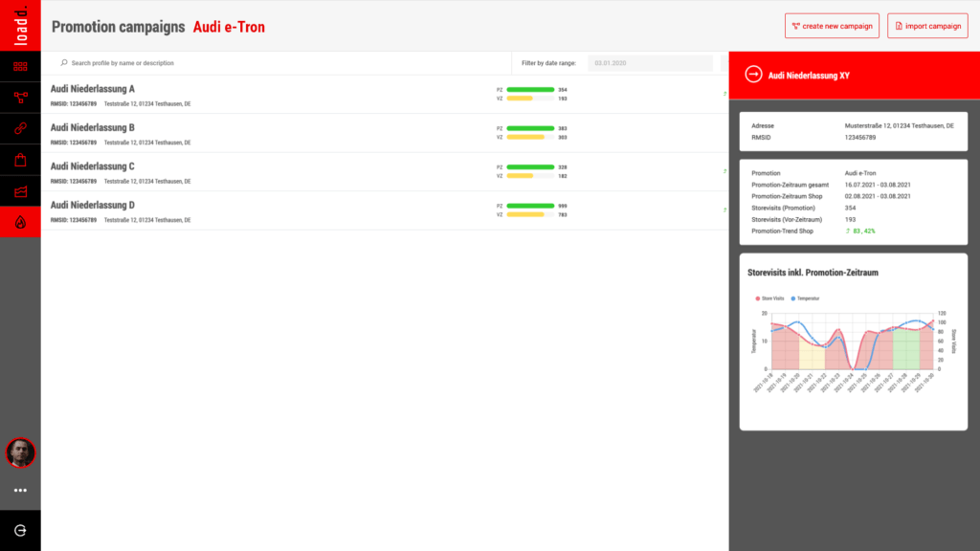Click green PZ bar of Niederlassung A
Image resolution: width=980 pixels, height=551 pixels.
point(530,89)
